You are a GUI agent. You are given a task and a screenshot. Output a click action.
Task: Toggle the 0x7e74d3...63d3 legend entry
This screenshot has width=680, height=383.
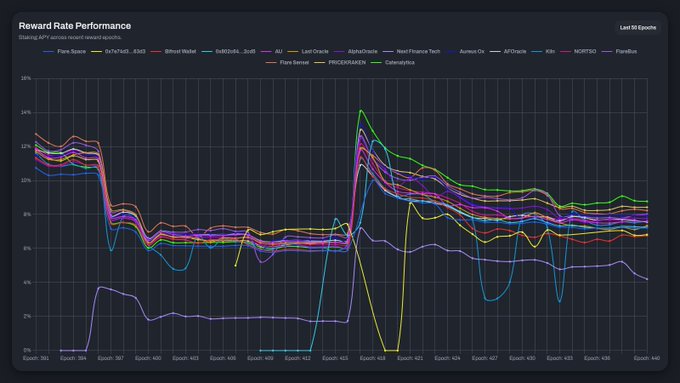point(118,51)
